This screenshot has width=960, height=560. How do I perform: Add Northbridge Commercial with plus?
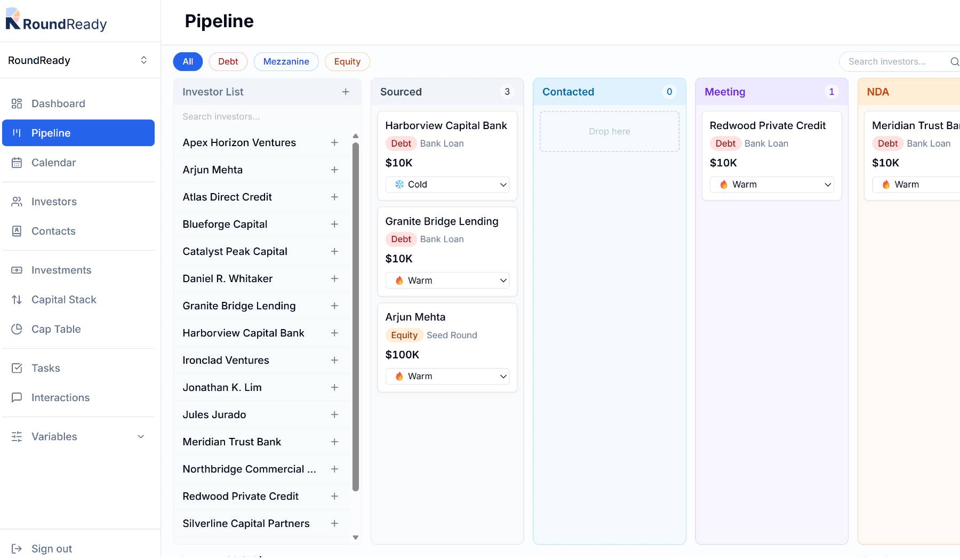point(334,469)
